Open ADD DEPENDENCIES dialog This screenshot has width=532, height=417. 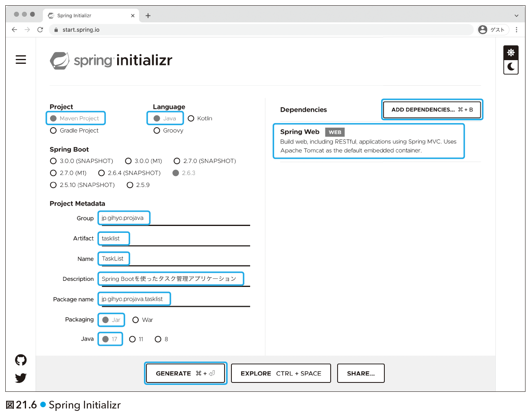(432, 110)
